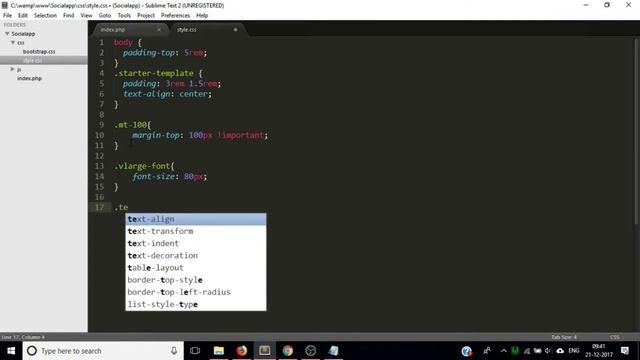Viewport: 640px width, 360px height.
Task: Open the Windows Start menu
Action: click(x=11, y=351)
